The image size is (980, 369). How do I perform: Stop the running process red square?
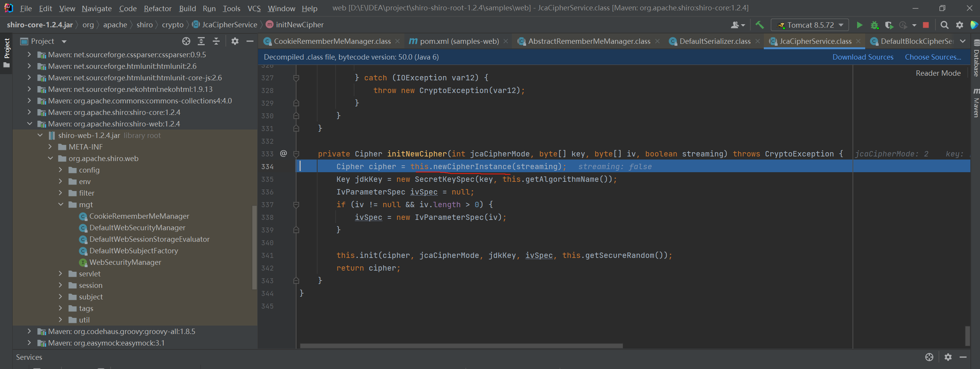926,25
